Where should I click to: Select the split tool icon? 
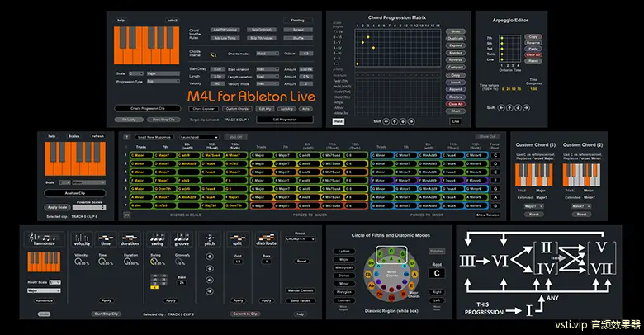[x=238, y=239]
